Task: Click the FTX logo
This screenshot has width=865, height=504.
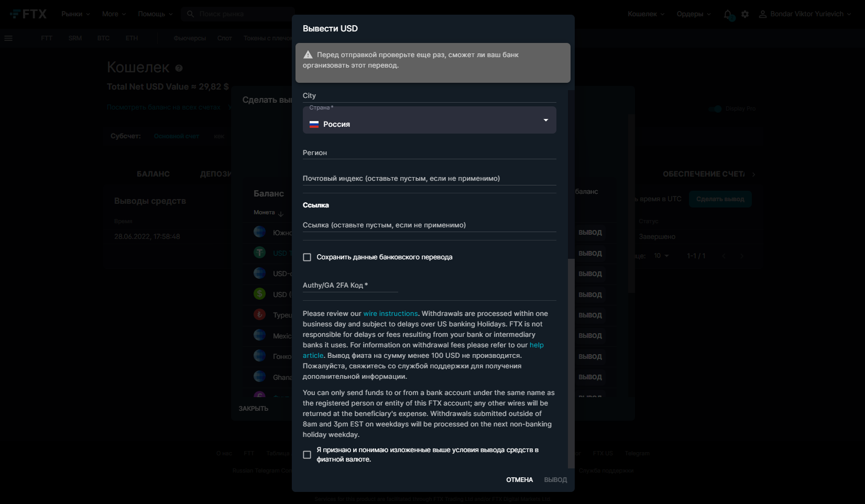Action: 28,14
